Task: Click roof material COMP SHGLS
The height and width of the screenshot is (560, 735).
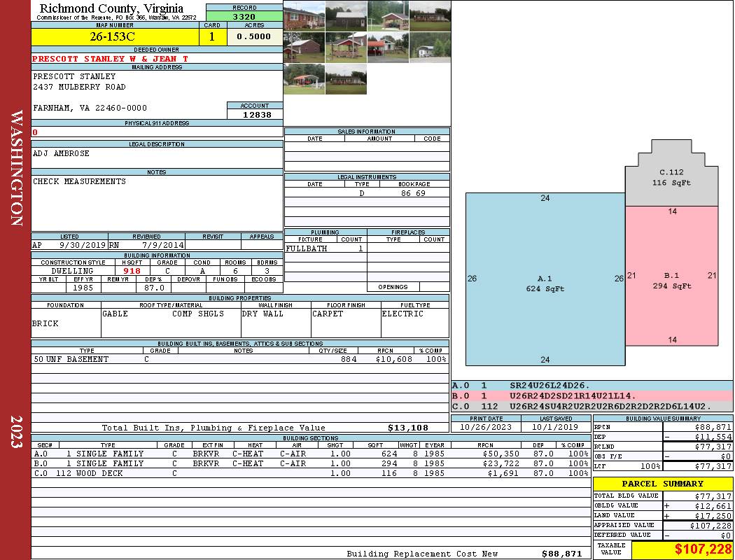Action: [198, 314]
